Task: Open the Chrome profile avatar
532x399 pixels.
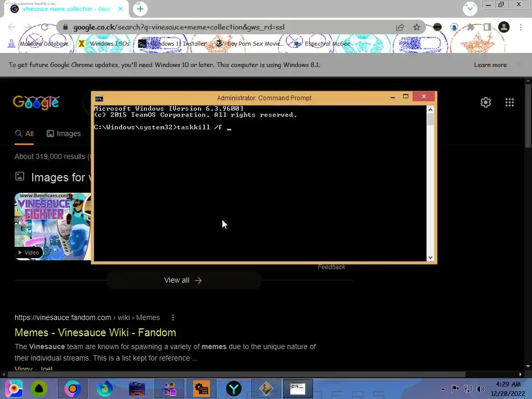Action: click(x=504, y=27)
